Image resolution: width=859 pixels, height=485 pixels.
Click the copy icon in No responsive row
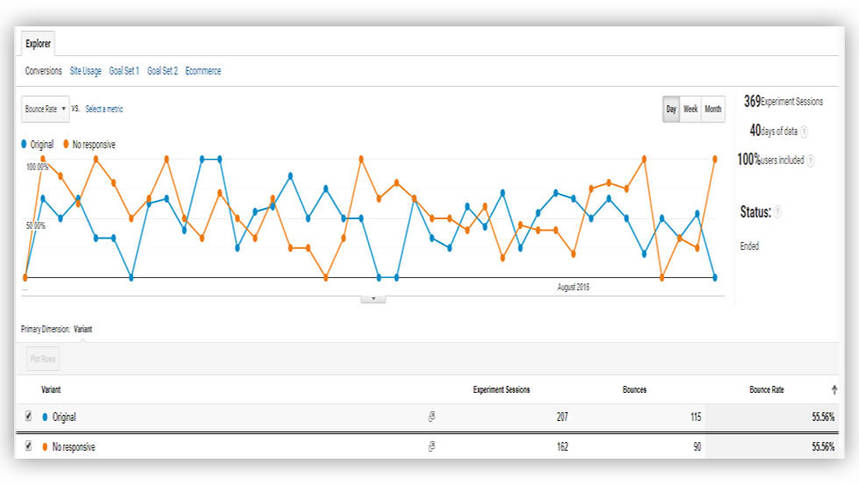[x=432, y=447]
